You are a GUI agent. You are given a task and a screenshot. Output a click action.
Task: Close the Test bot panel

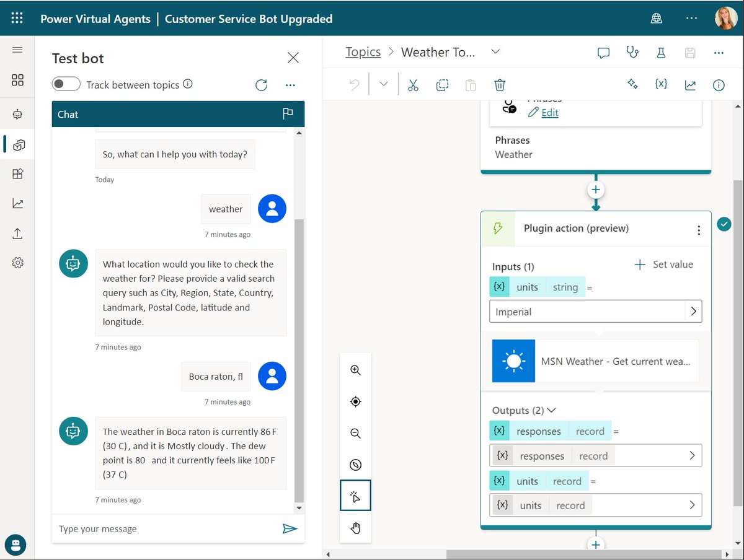[293, 58]
